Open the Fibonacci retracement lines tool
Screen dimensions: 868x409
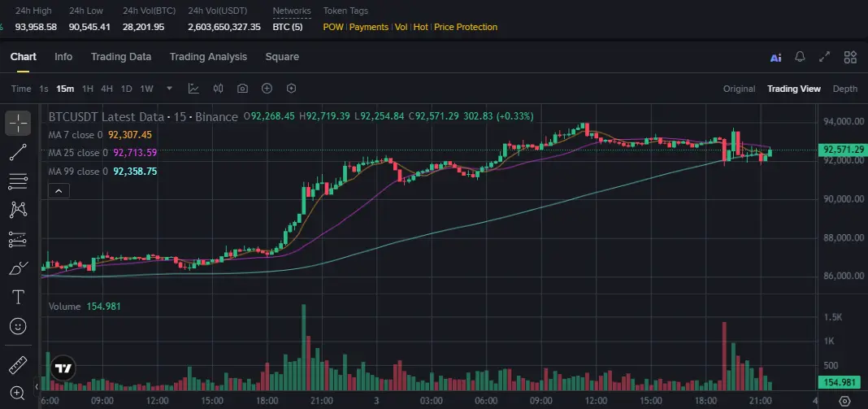click(x=18, y=181)
